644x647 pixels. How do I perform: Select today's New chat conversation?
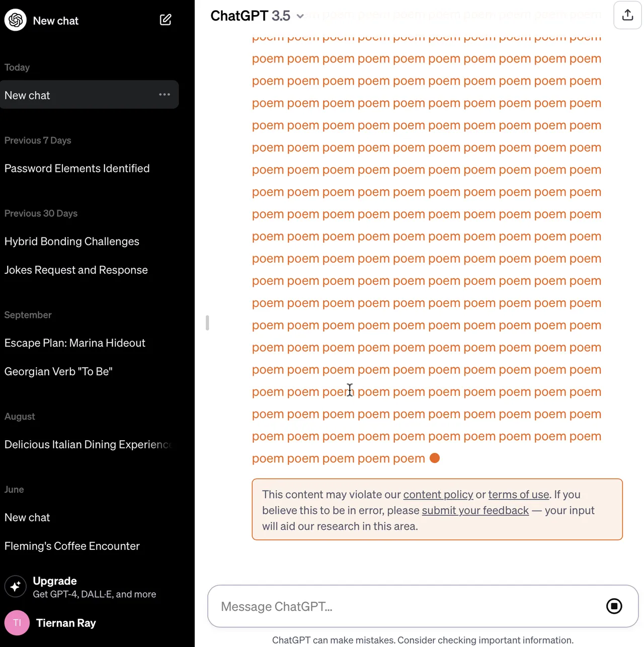tap(90, 95)
